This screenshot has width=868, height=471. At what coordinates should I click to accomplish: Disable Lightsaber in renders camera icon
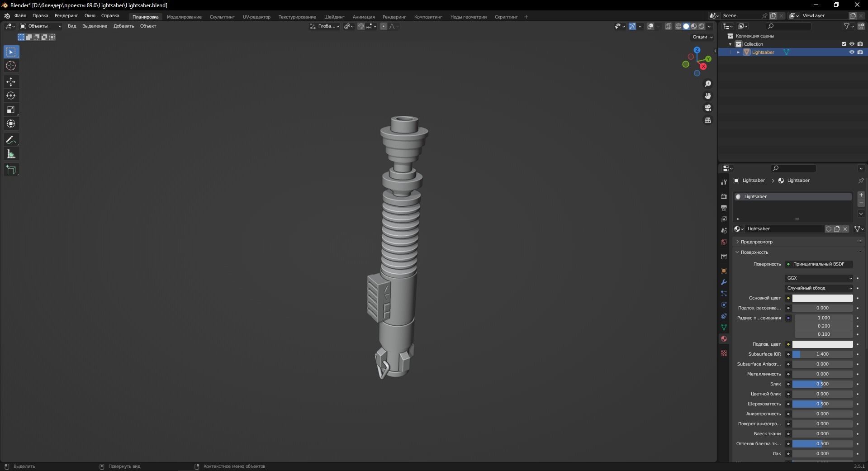coord(860,52)
